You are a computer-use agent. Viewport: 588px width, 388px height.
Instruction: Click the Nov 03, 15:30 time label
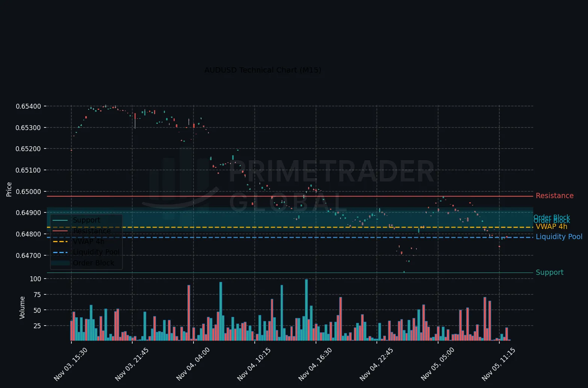[x=71, y=364]
